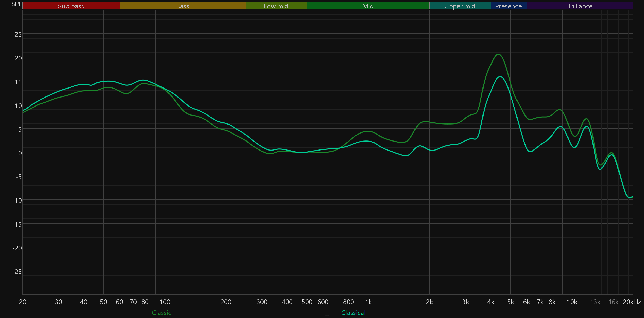
Task: Click the Low mid band label
Action: click(276, 6)
